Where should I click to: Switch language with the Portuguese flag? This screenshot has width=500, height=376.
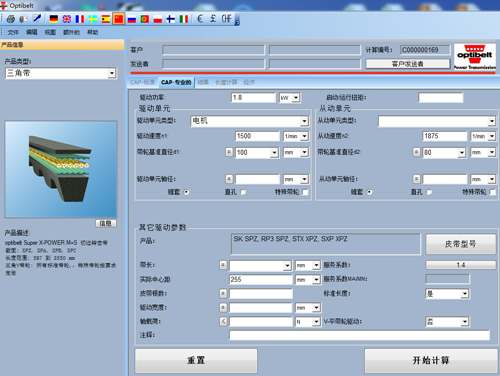(145, 19)
